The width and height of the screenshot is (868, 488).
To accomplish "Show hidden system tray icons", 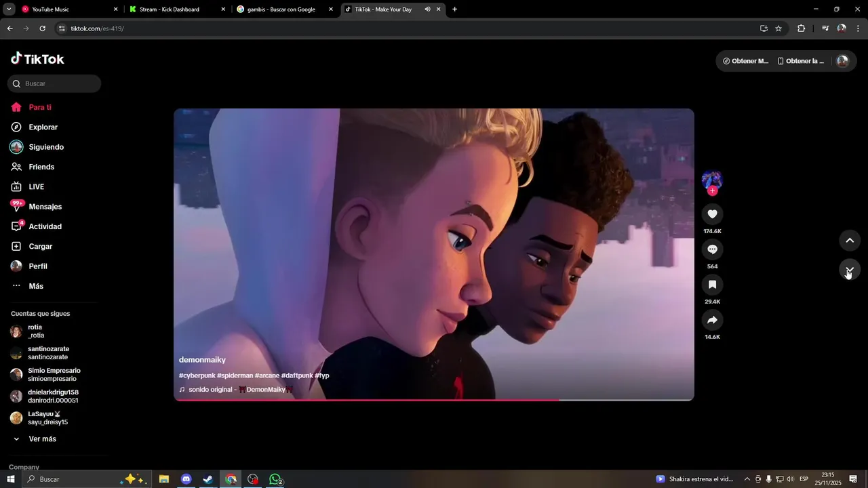I will click(x=747, y=479).
